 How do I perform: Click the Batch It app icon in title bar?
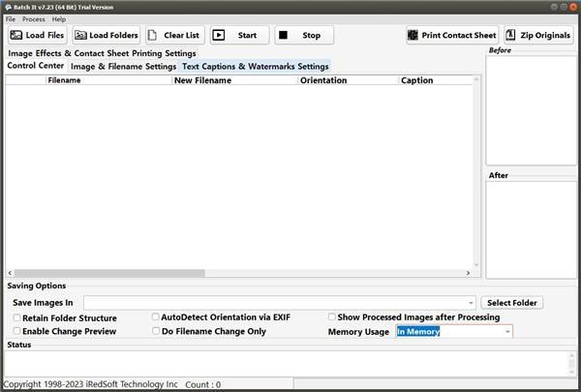click(8, 7)
